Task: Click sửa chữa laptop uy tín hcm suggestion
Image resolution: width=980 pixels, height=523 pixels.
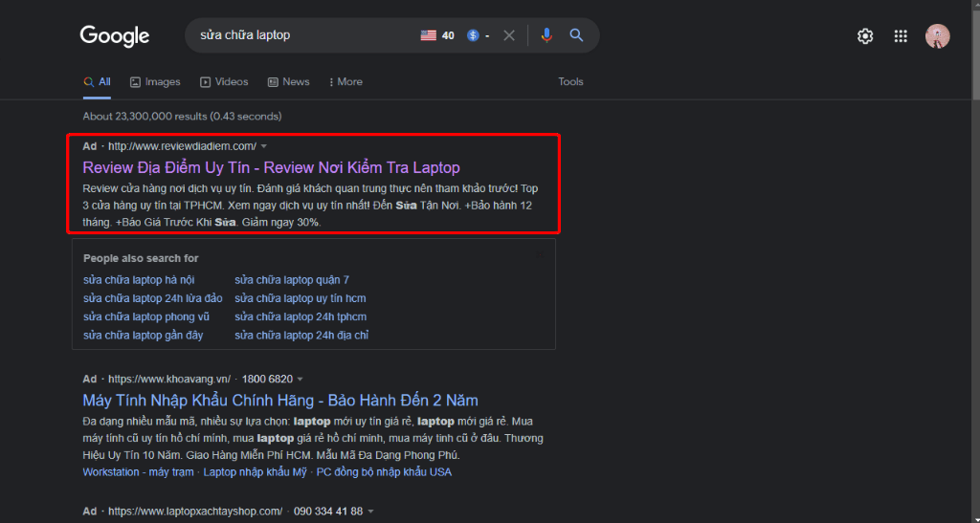Action: (301, 298)
